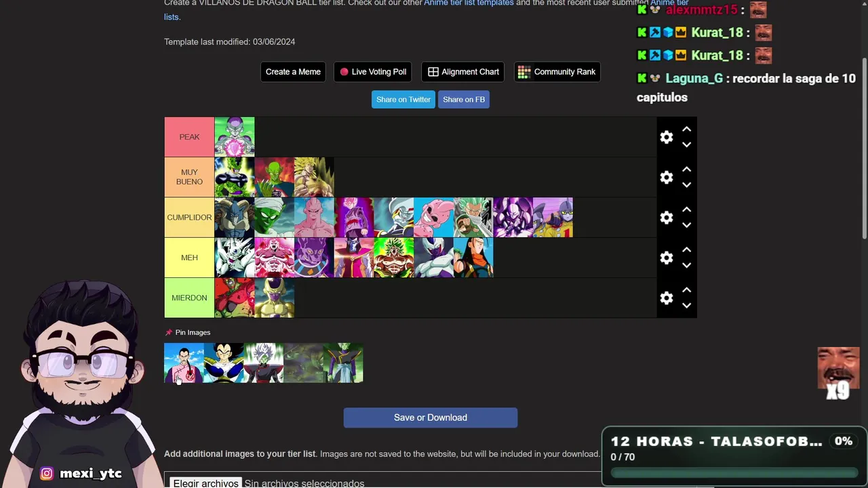Open Anime tier list templates link
Viewport: 868px width, 488px height.
[x=469, y=3]
